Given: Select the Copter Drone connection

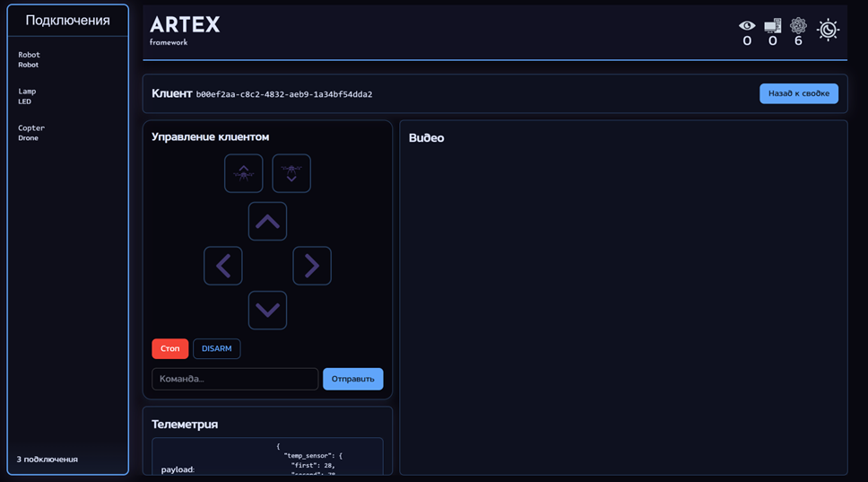Looking at the screenshot, I should click(x=31, y=133).
